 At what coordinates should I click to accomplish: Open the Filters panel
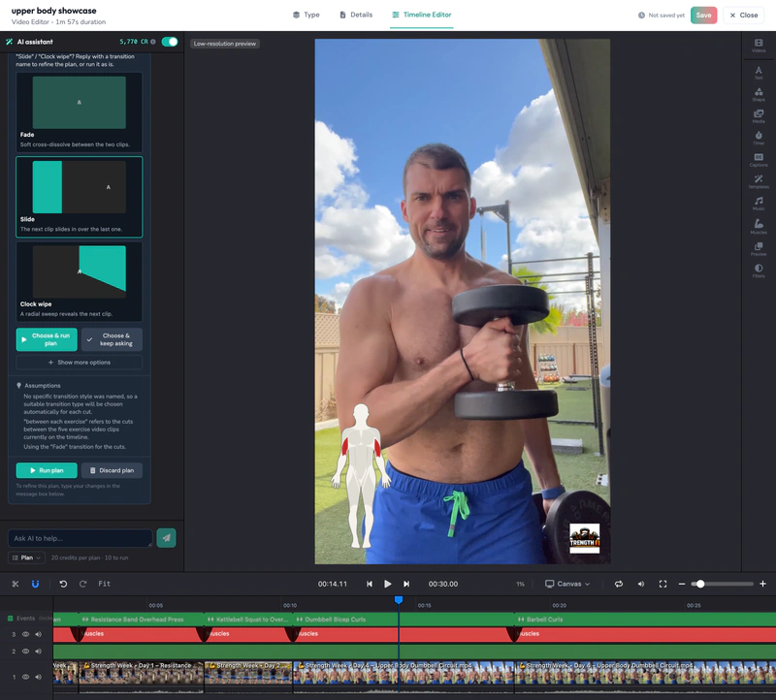[x=759, y=270]
